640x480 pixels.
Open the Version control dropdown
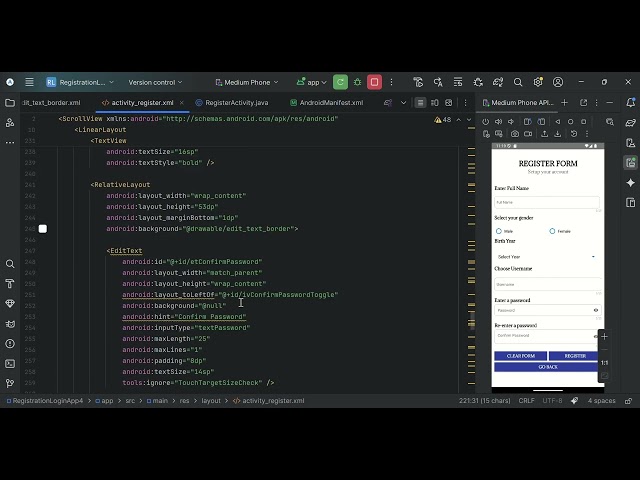point(155,82)
